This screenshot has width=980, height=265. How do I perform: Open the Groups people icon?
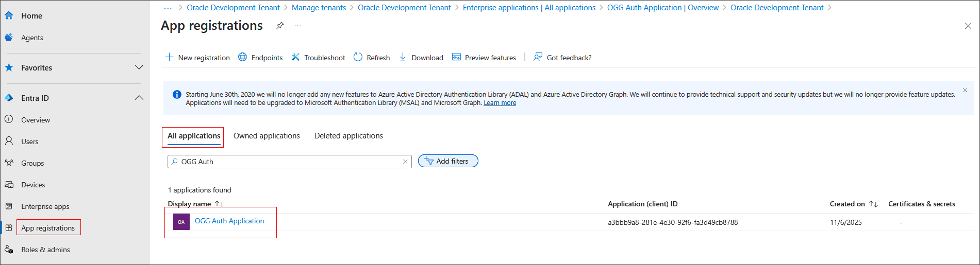[x=9, y=163]
